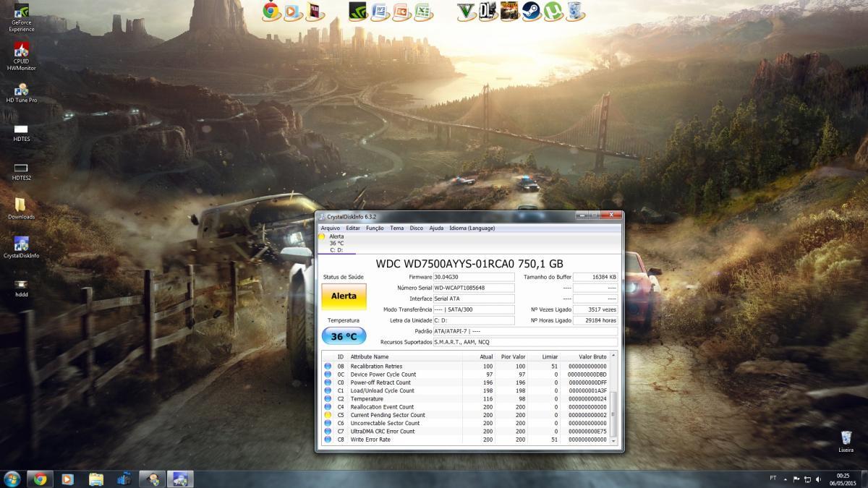This screenshot has width=868, height=488.
Task: Launch Windows Media Player in top dock
Action: tap(292, 11)
